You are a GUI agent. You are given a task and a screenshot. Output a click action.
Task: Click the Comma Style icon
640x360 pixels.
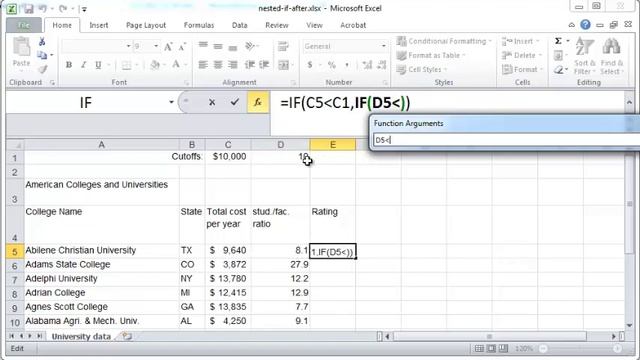347,64
